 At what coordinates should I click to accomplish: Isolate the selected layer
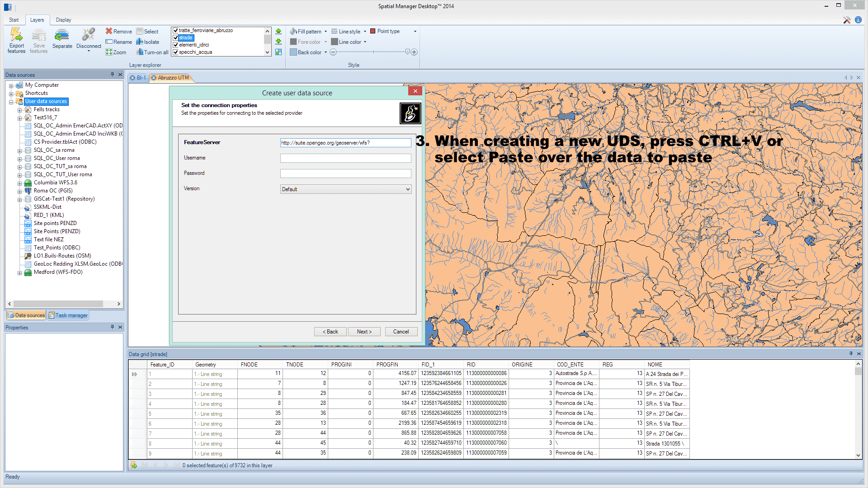pyautogui.click(x=148, y=42)
